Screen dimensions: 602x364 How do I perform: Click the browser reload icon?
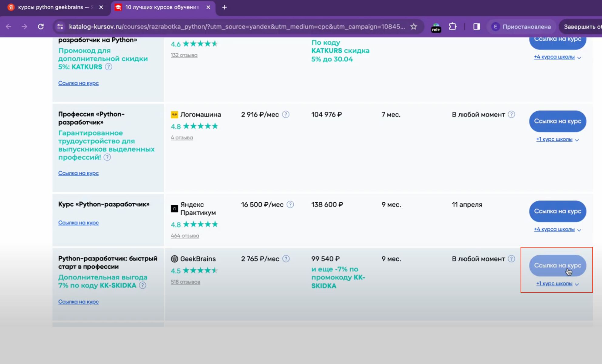pos(41,27)
